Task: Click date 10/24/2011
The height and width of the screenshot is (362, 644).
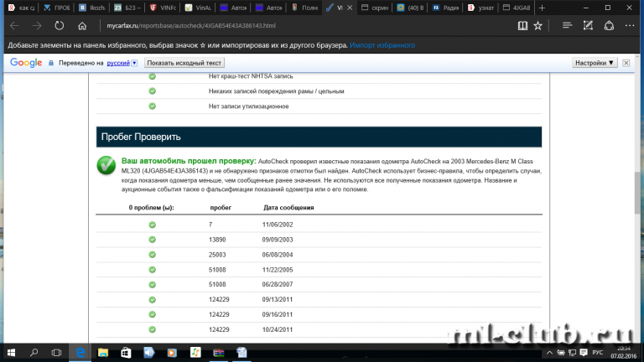Action: click(x=278, y=329)
